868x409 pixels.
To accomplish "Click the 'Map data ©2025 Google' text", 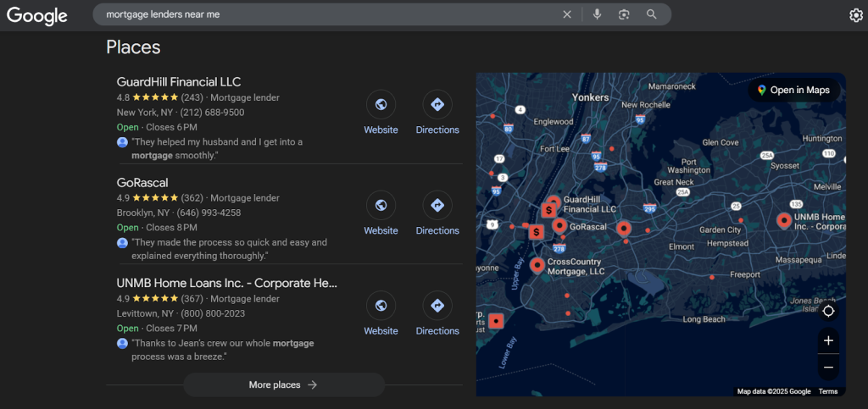I will coord(774,391).
